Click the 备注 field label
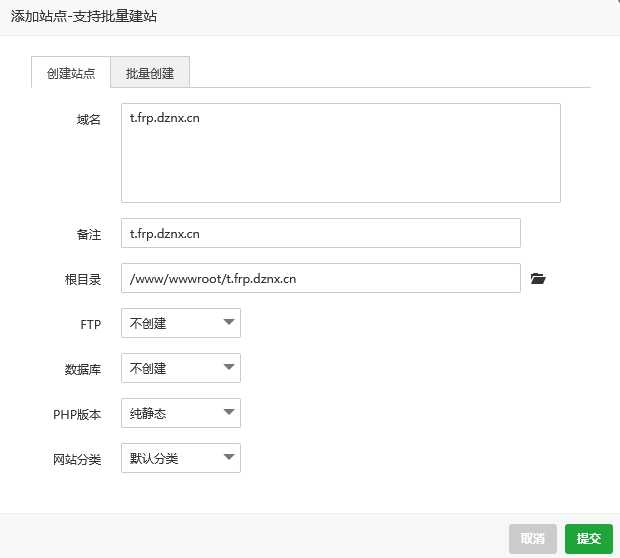This screenshot has width=620, height=558. [88, 234]
